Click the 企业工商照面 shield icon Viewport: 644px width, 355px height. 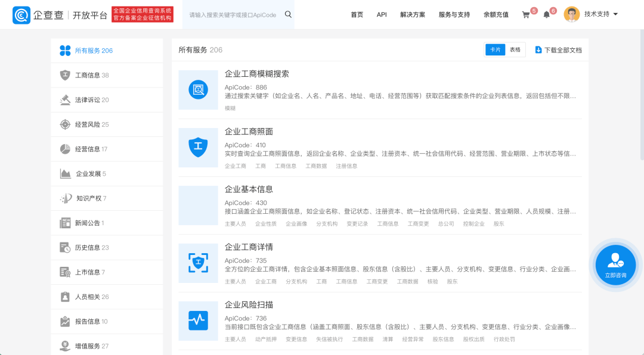click(199, 146)
